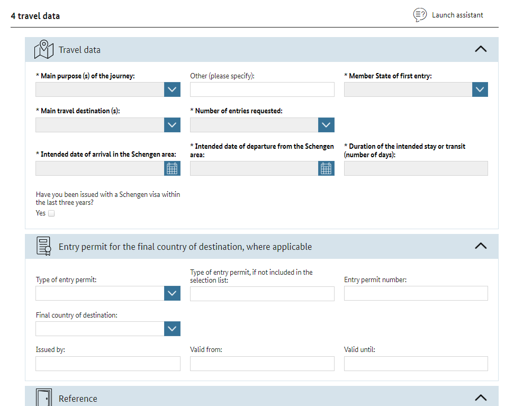The width and height of the screenshot is (532, 406).
Task: Click the Launch assistant link
Action: click(457, 15)
